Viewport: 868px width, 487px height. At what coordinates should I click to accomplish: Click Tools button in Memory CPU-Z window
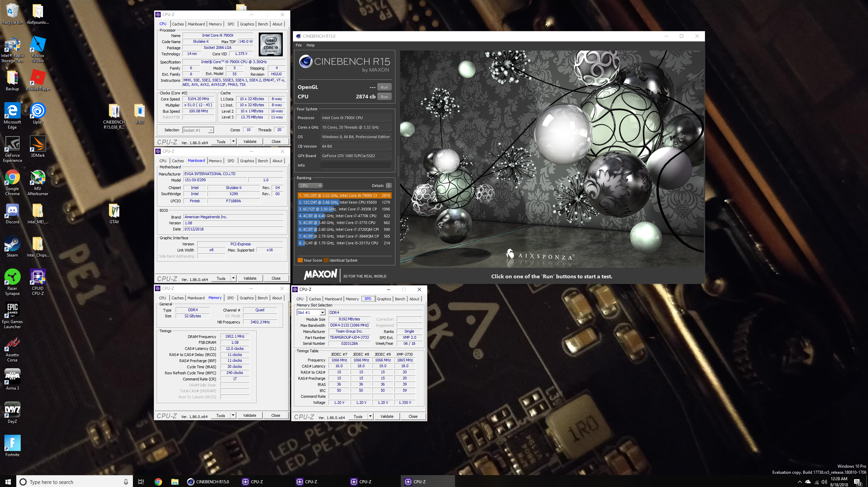coord(221,415)
